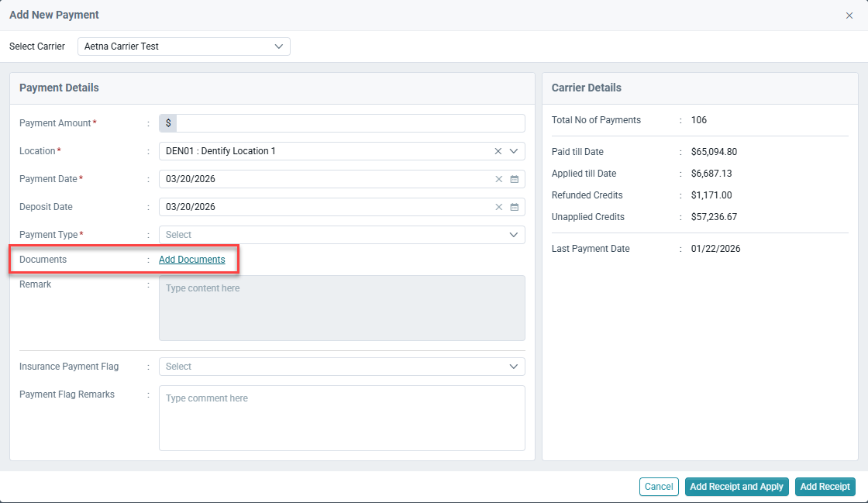Close the Add New Payment dialog
The height and width of the screenshot is (503, 868).
[x=849, y=16]
